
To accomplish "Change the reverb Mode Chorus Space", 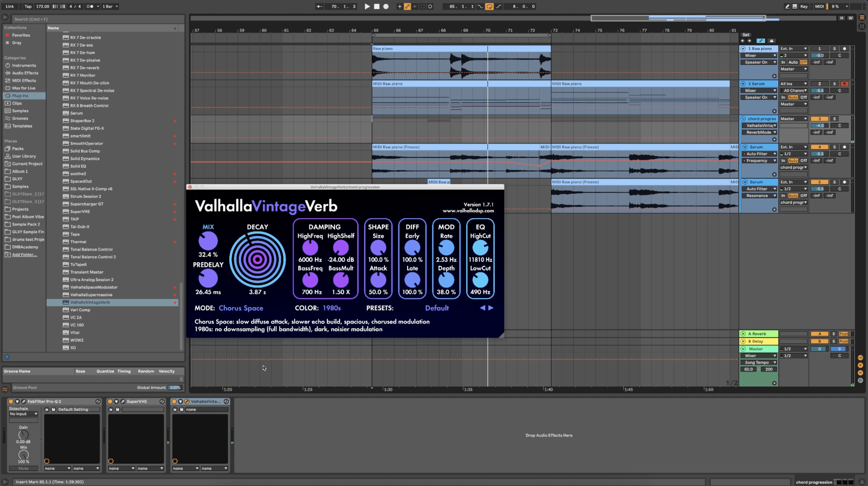I will [x=241, y=308].
